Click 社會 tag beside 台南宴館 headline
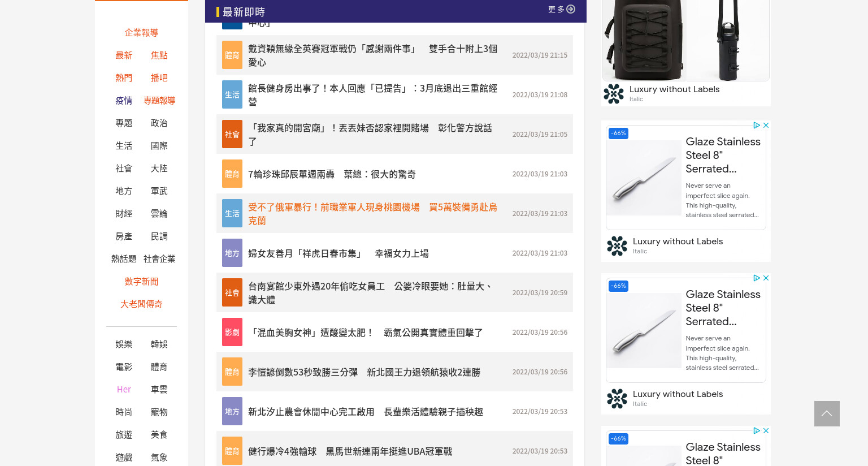 pyautogui.click(x=232, y=292)
